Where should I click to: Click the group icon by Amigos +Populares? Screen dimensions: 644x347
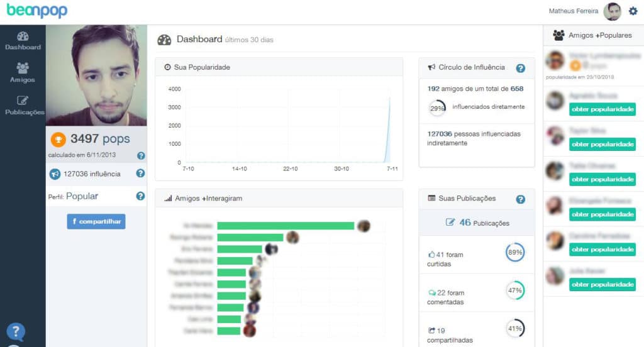[x=558, y=35]
